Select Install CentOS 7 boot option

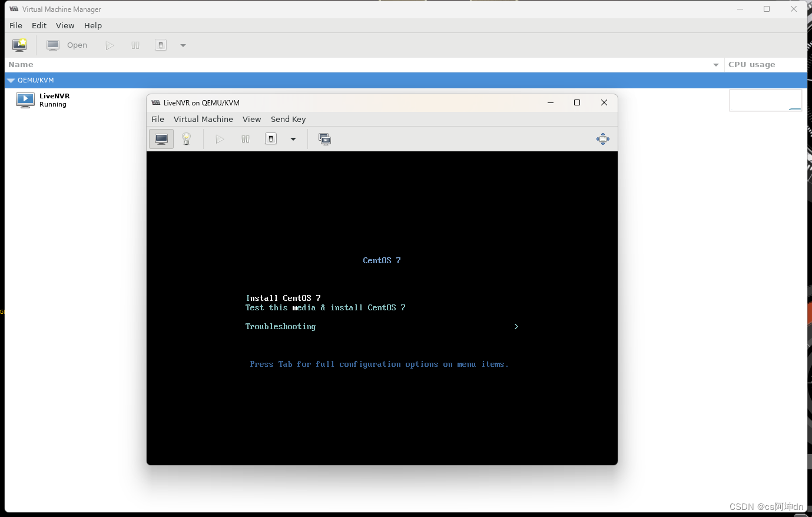(x=283, y=298)
